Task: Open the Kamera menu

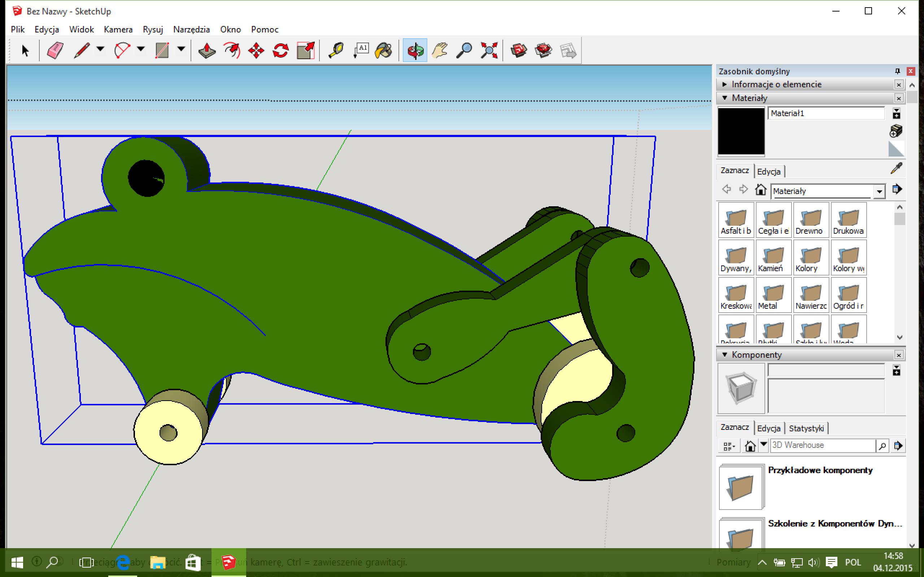Action: (x=118, y=29)
